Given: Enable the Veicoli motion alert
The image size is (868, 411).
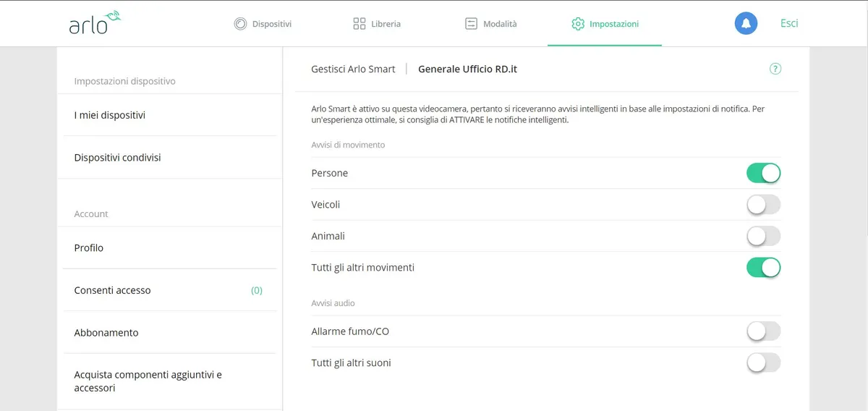Looking at the screenshot, I should (x=764, y=205).
